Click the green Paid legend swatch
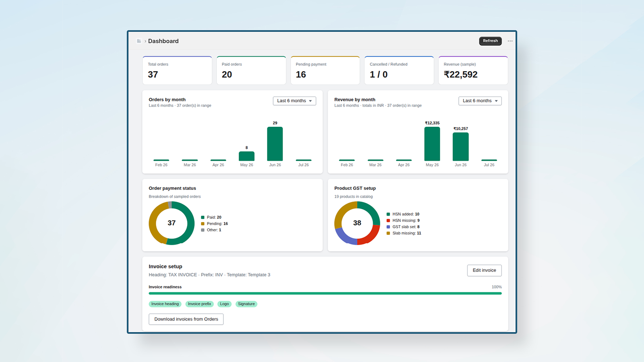Screen dimensions: 644x362 click(x=203, y=217)
